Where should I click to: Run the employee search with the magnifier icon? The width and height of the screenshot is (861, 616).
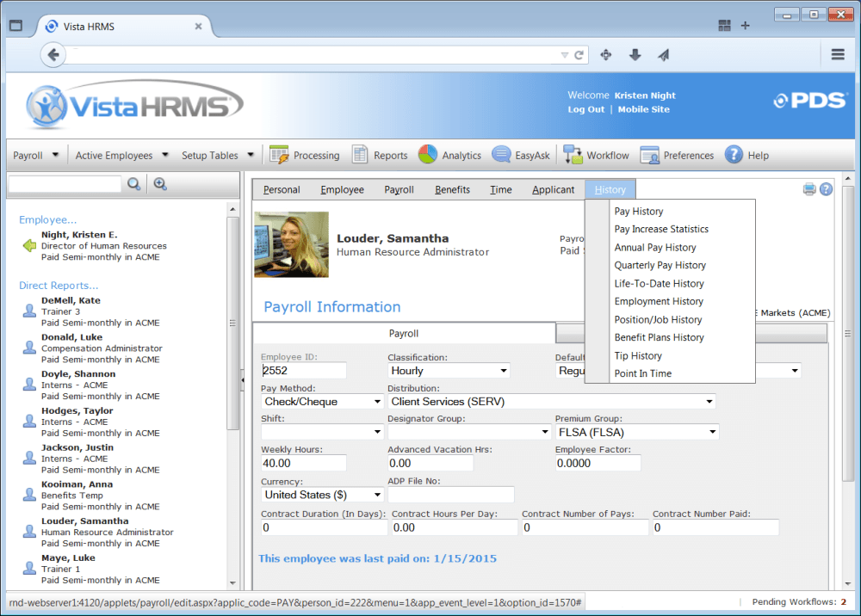[135, 184]
